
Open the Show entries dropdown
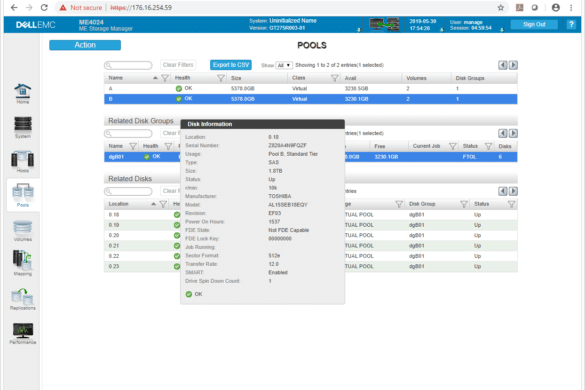(x=284, y=65)
